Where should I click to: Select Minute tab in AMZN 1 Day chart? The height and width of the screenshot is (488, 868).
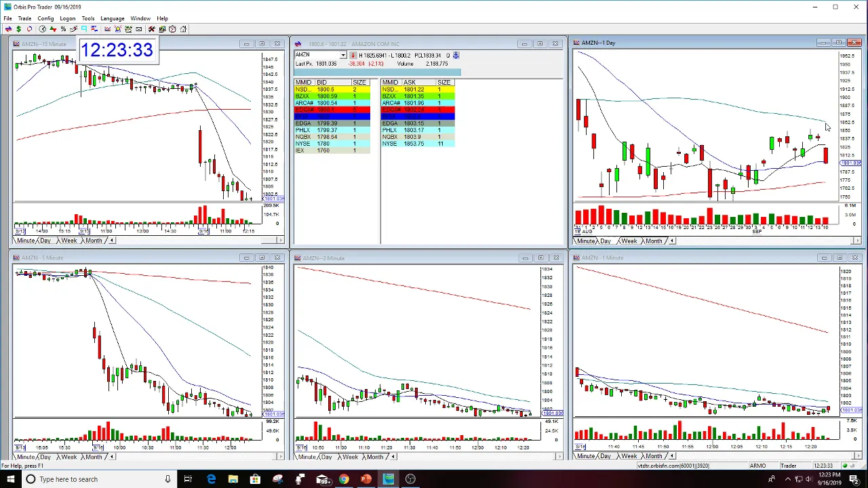point(586,241)
